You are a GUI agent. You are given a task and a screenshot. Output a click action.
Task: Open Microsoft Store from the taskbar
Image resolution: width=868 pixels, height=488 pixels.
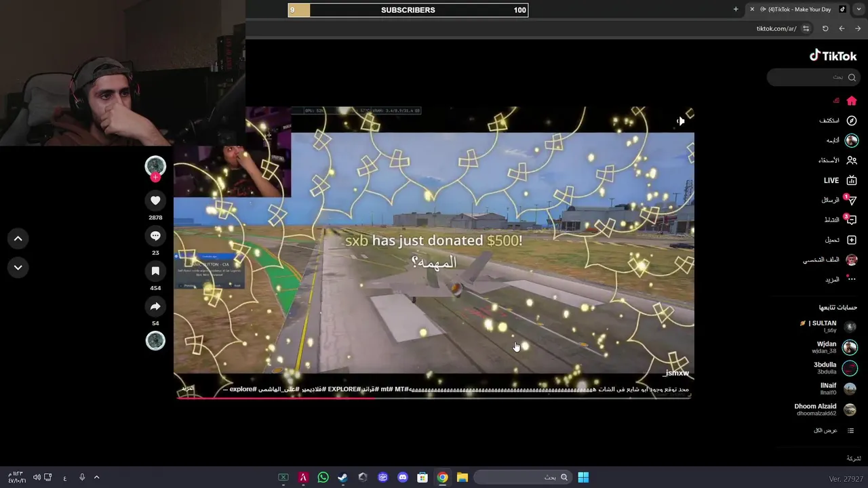coord(422,478)
